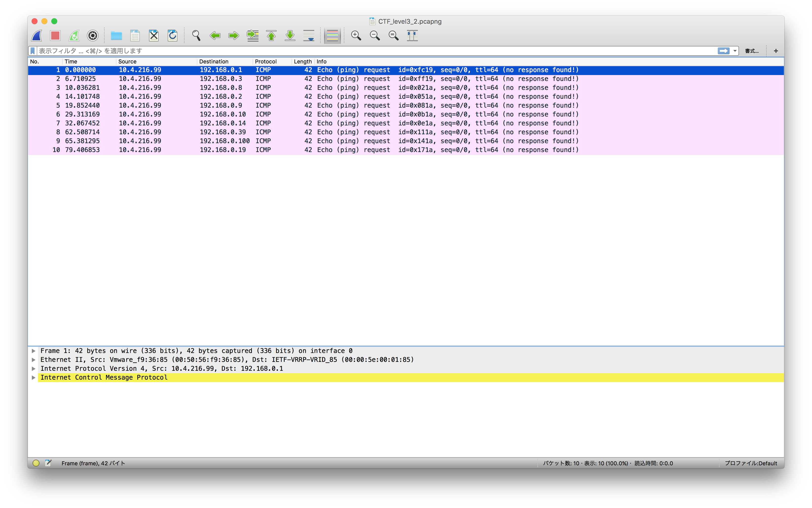812x508 pixels.
Task: Toggle automatic scrolling during live capture
Action: pyautogui.click(x=309, y=36)
